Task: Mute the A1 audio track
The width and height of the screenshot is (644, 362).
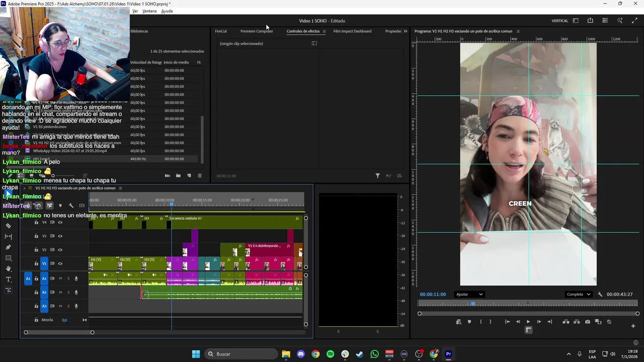Action: coord(60,279)
